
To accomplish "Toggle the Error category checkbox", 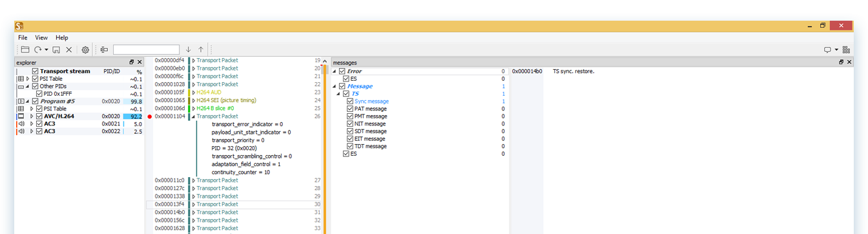I will pyautogui.click(x=342, y=71).
